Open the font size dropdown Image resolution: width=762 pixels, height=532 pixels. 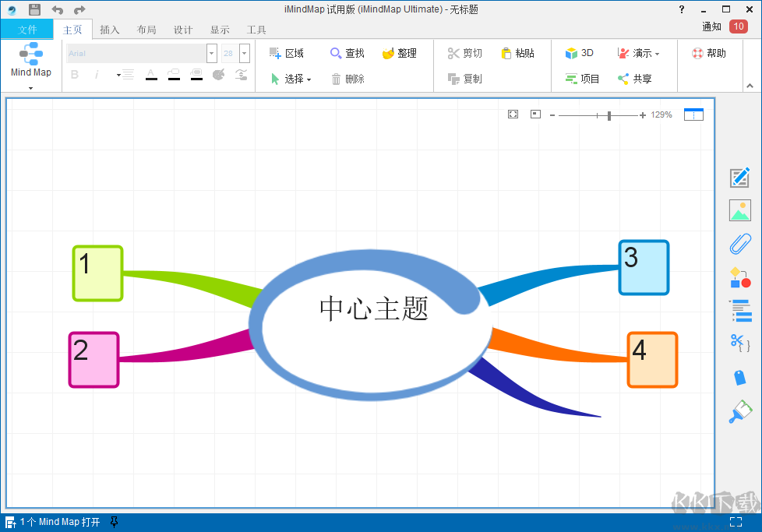pos(243,53)
